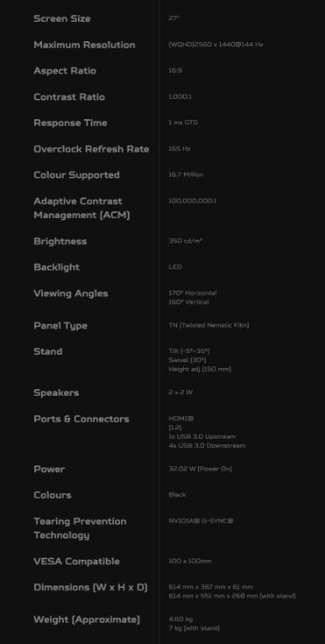This screenshot has height=644, width=325.
Task: Click the Adaptive Contrast Management (ACM) label
Action: (81, 208)
